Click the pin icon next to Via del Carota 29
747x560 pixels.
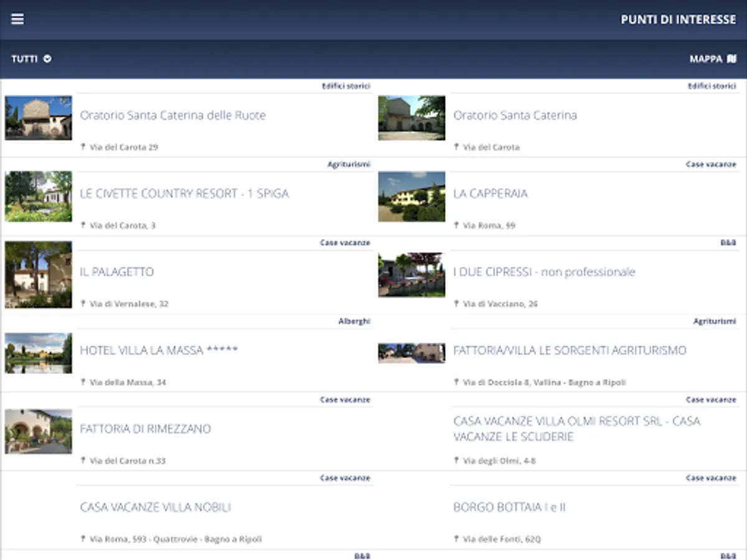83,147
